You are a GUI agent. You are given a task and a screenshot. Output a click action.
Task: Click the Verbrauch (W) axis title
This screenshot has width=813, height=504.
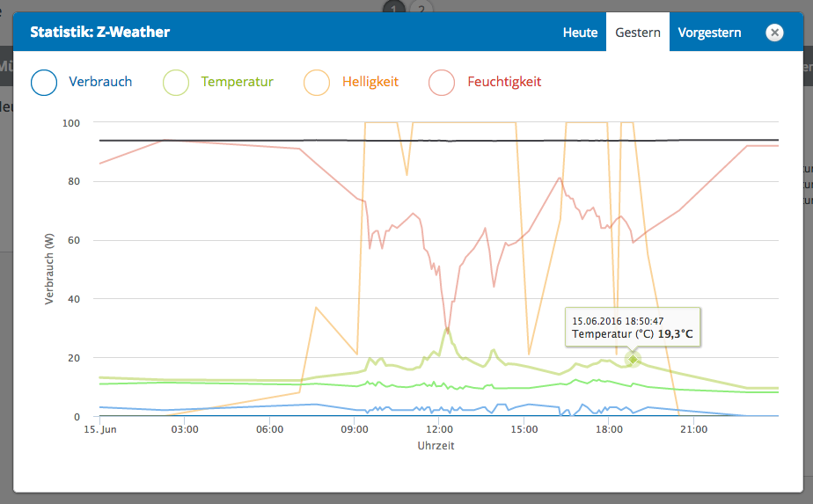coord(49,269)
